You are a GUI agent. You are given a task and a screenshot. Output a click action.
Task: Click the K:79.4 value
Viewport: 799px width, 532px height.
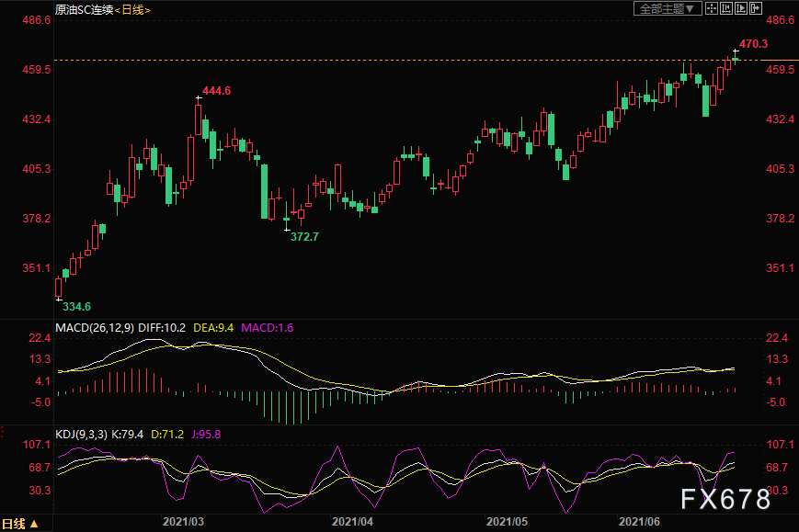(x=128, y=435)
